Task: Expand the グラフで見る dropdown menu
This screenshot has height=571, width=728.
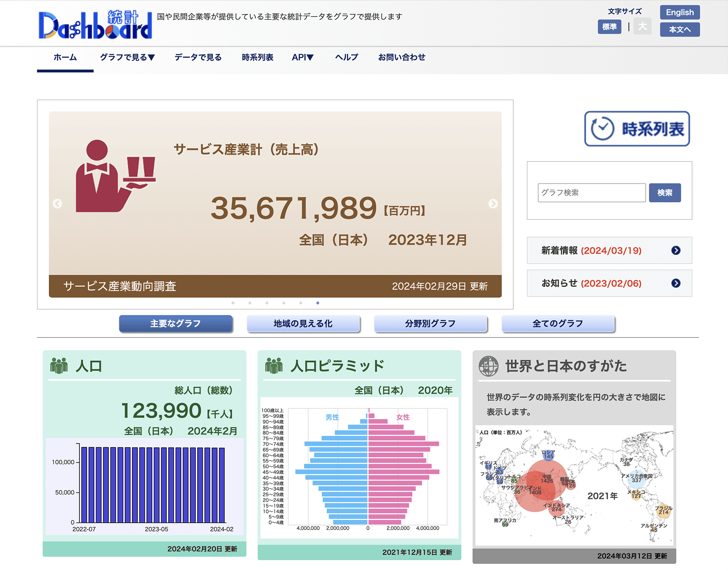Action: pyautogui.click(x=127, y=58)
